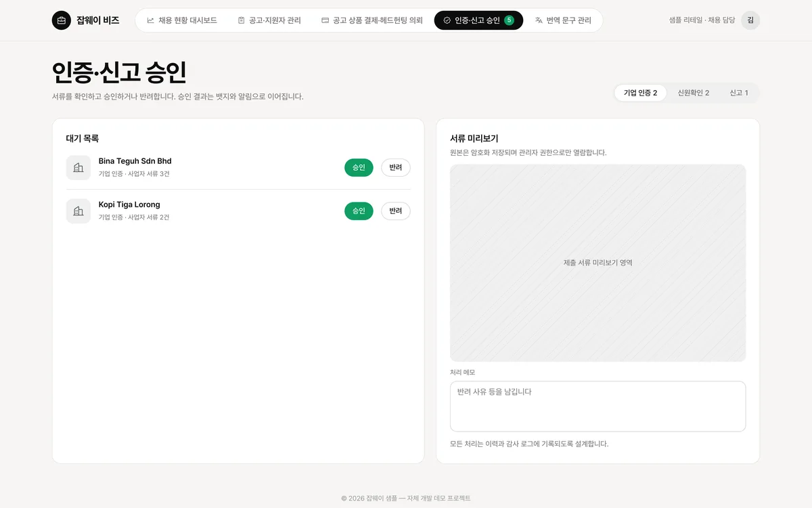This screenshot has height=508, width=812.
Task: Open 채용 현황 대시보드 menu item
Action: click(x=182, y=20)
